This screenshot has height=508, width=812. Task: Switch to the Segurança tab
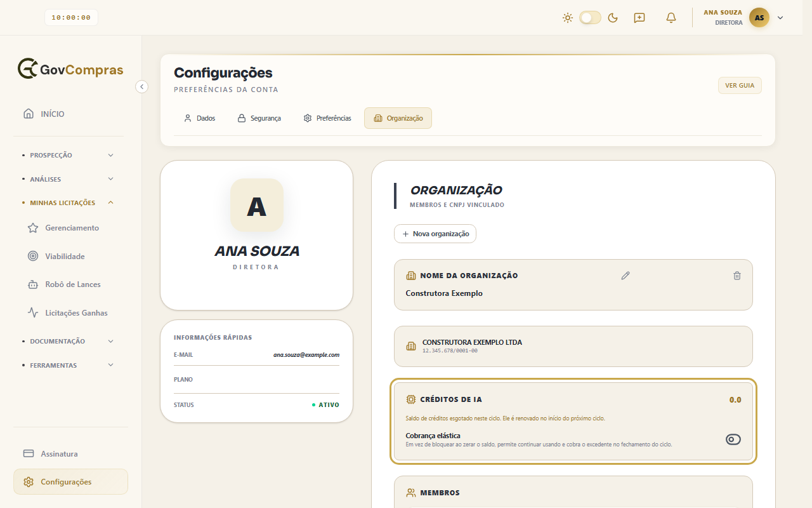click(x=259, y=118)
